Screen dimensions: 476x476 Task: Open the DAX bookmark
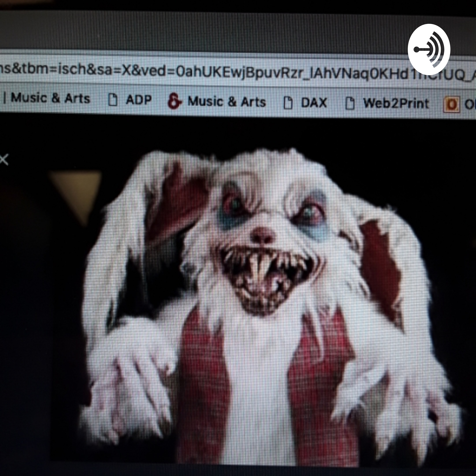click(x=314, y=102)
